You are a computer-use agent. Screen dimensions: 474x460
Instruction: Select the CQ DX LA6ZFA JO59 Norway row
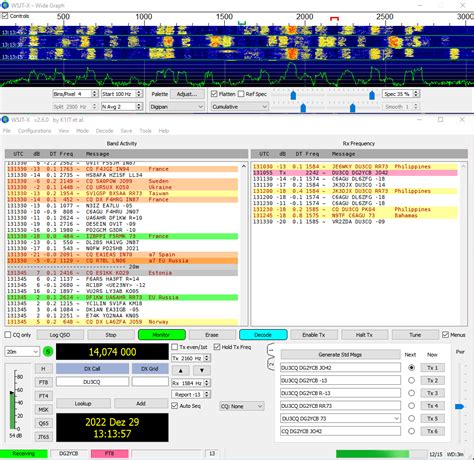tap(122, 322)
